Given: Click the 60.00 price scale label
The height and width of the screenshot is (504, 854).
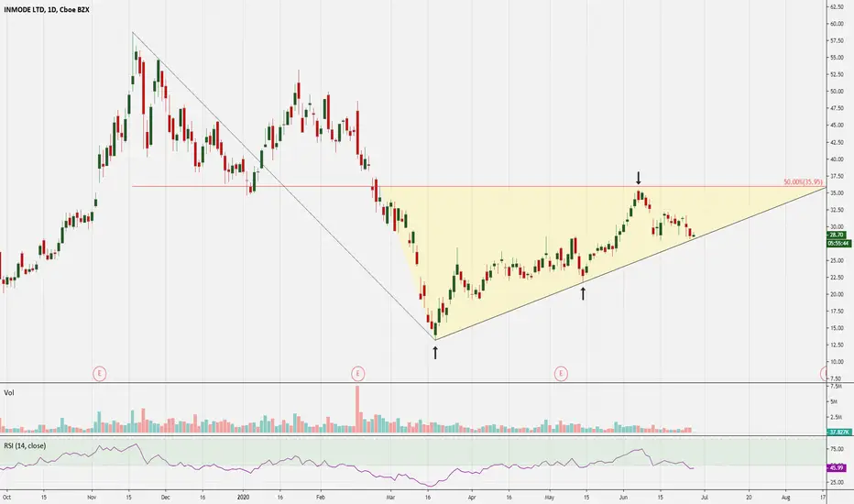Looking at the screenshot, I should tap(837, 24).
